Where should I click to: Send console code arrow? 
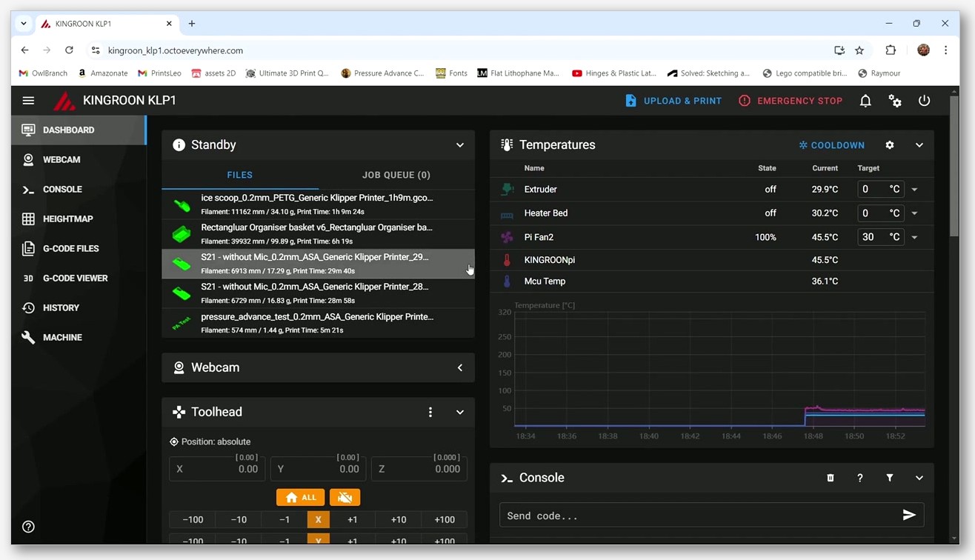909,516
